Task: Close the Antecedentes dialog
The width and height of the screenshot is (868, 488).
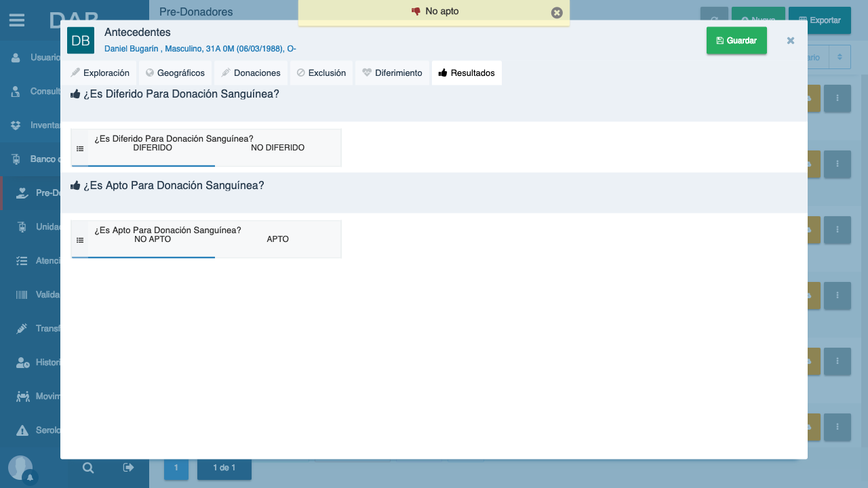Action: [791, 41]
